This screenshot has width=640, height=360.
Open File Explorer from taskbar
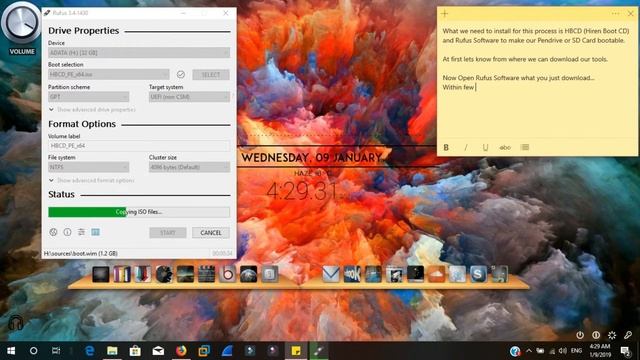pyautogui.click(x=112, y=351)
